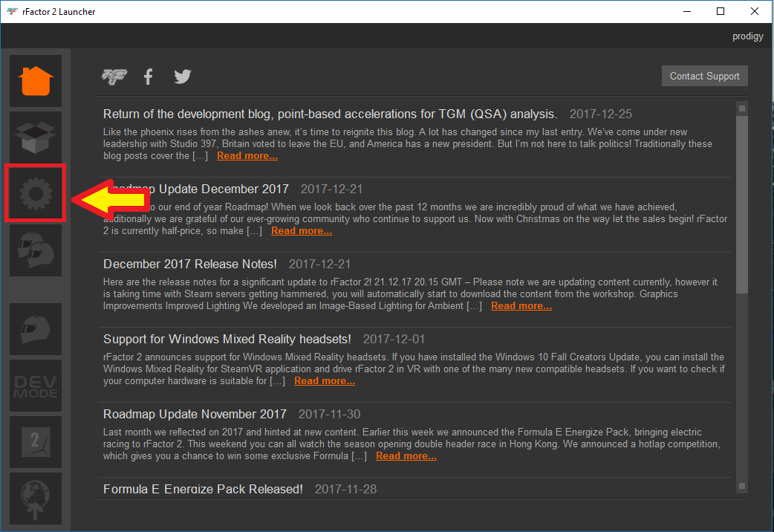The width and height of the screenshot is (774, 532).
Task: Visit rFactor website via the rF logo icon
Action: click(x=114, y=77)
